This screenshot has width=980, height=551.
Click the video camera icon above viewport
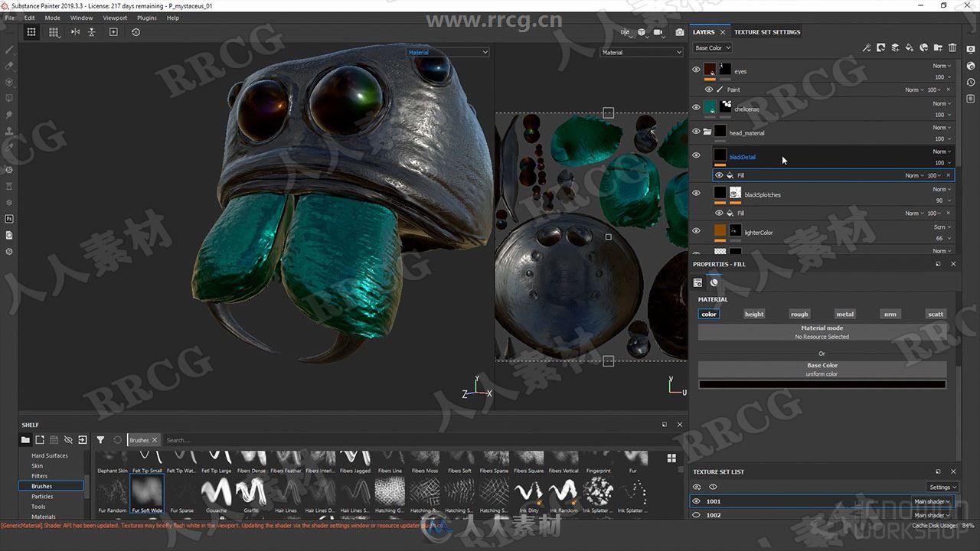pos(658,32)
